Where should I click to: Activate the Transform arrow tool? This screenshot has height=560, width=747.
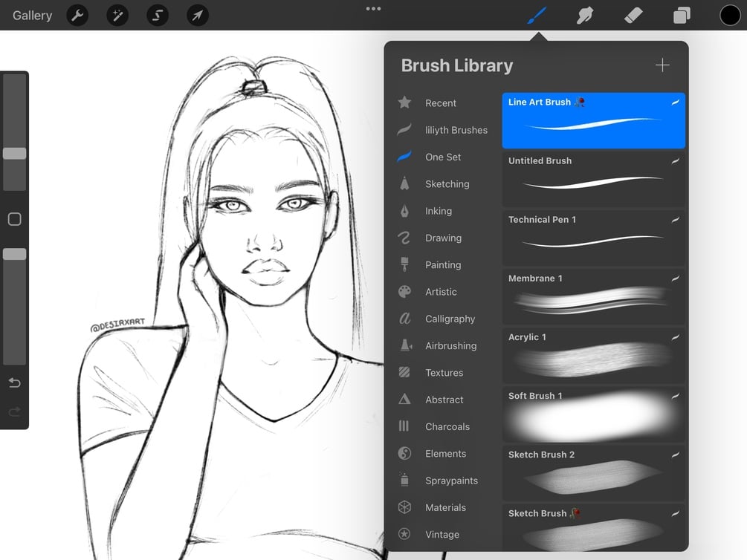coord(198,15)
